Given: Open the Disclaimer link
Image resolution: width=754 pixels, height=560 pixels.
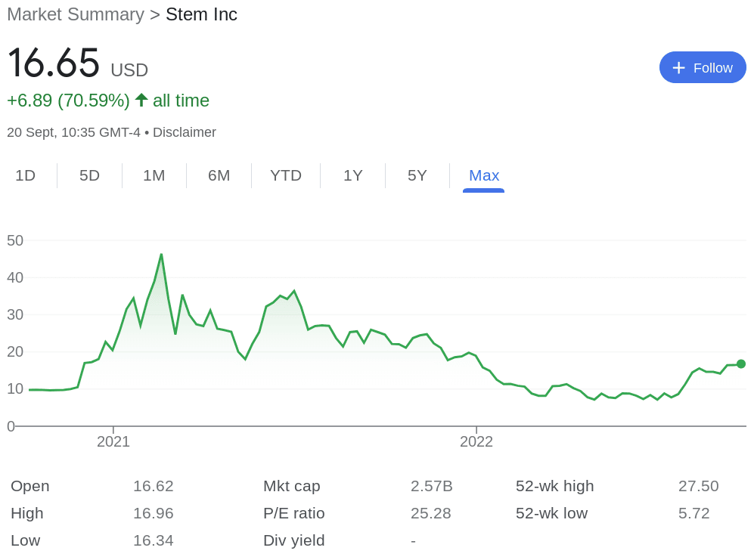Looking at the screenshot, I should click(185, 132).
